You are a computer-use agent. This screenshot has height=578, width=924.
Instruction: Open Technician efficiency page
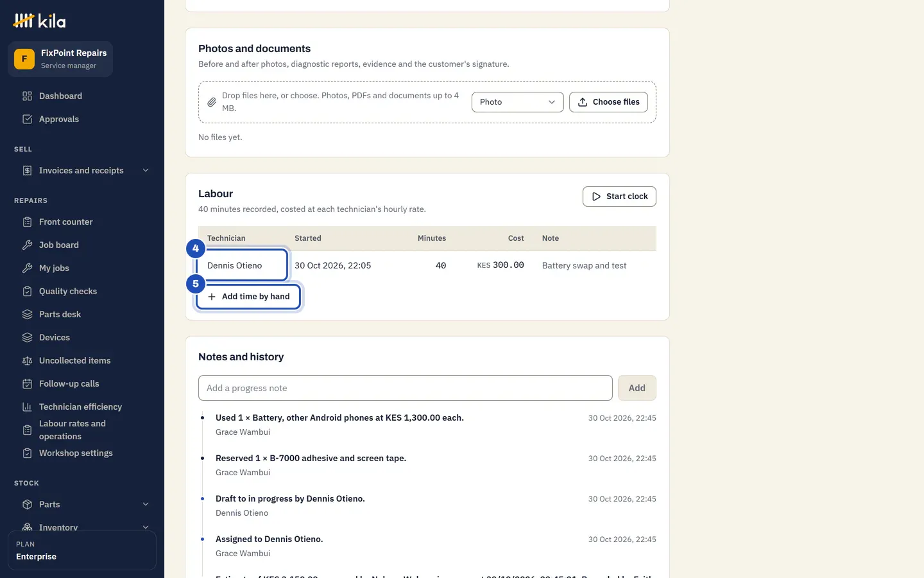[82, 407]
